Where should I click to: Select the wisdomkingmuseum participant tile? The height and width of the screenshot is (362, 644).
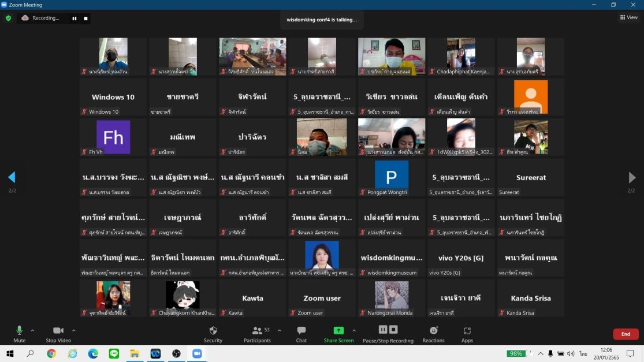point(392,257)
